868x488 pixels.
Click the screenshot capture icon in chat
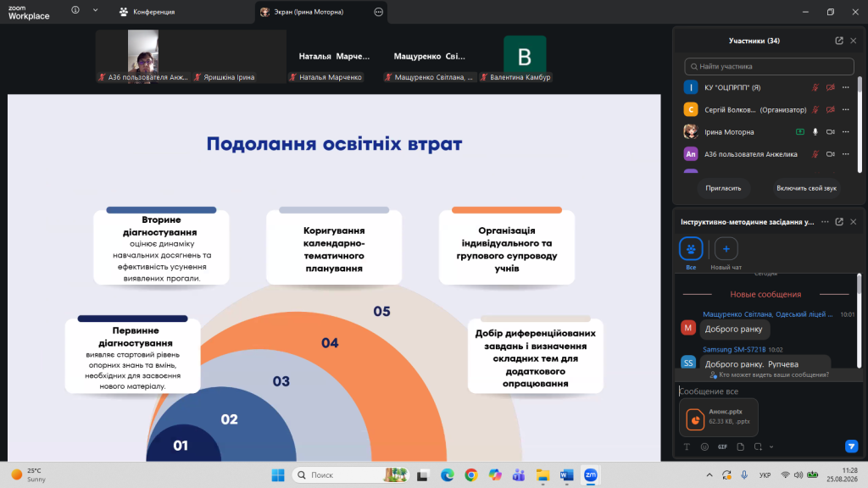pos(758,446)
